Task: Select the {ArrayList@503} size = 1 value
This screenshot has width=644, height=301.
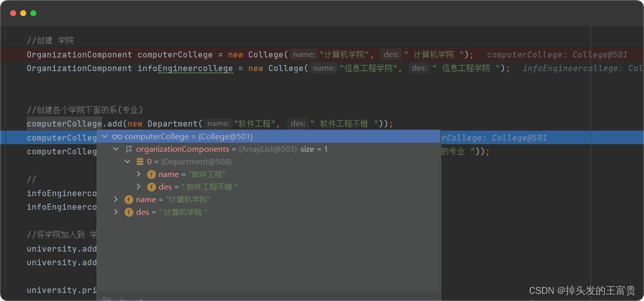Action: click(x=283, y=149)
